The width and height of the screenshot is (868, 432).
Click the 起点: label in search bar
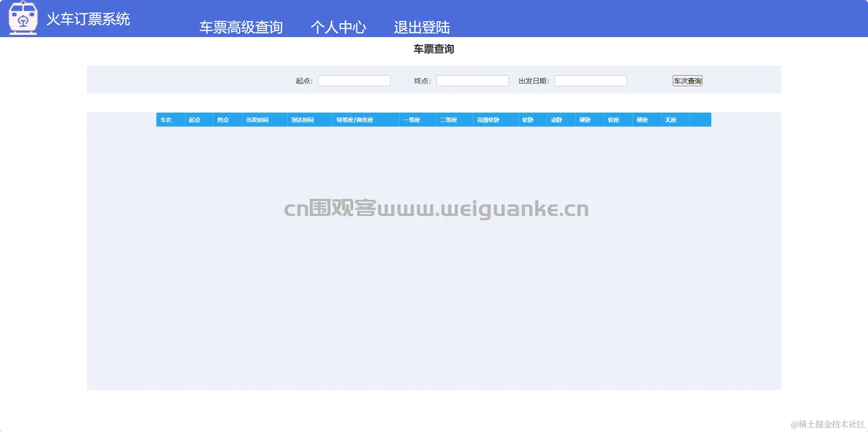click(x=304, y=81)
